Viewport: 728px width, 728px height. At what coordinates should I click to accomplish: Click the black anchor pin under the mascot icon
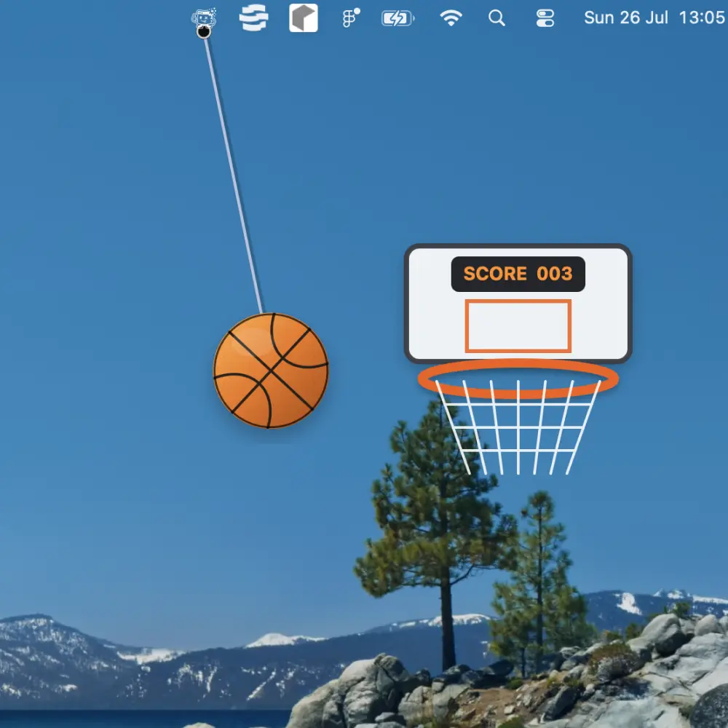click(204, 32)
